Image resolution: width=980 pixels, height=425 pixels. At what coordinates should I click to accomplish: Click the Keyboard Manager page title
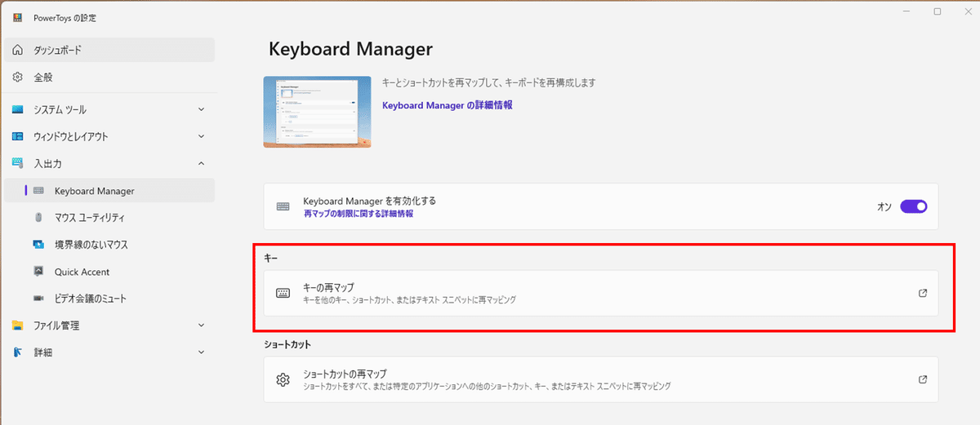[x=350, y=49]
